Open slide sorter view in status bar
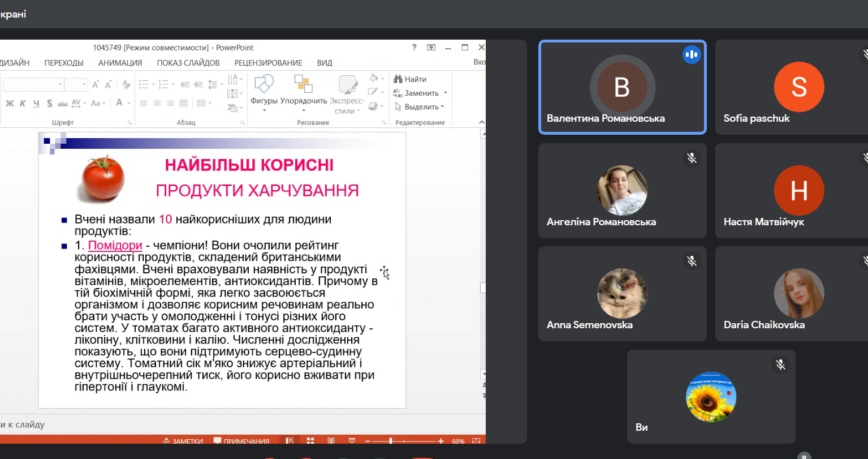This screenshot has height=459, width=868. 310,441
